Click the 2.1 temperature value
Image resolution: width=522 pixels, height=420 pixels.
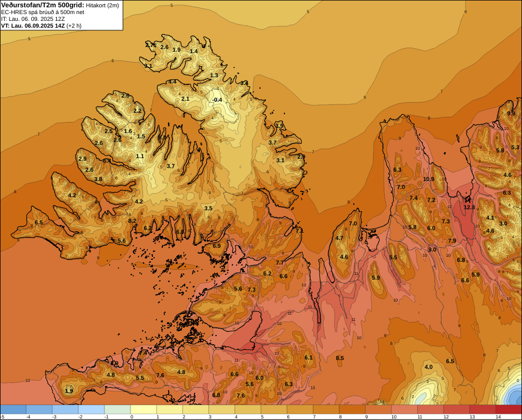(x=185, y=99)
